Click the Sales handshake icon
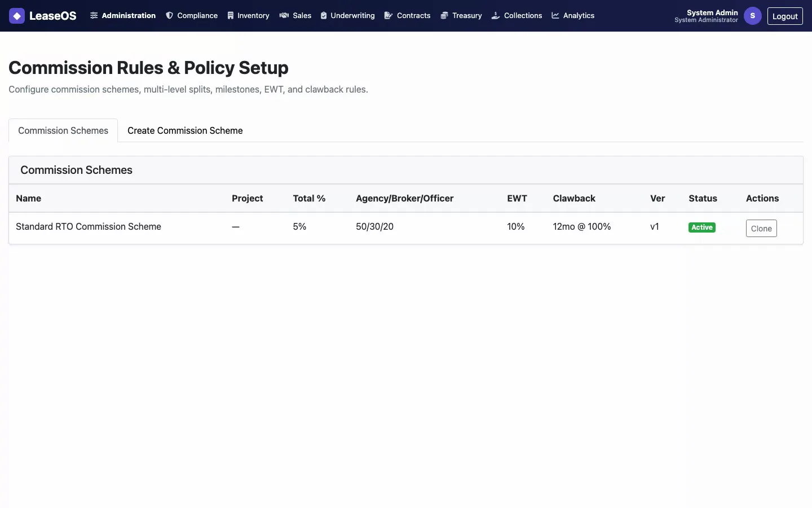The width and height of the screenshot is (812, 508). pos(284,16)
